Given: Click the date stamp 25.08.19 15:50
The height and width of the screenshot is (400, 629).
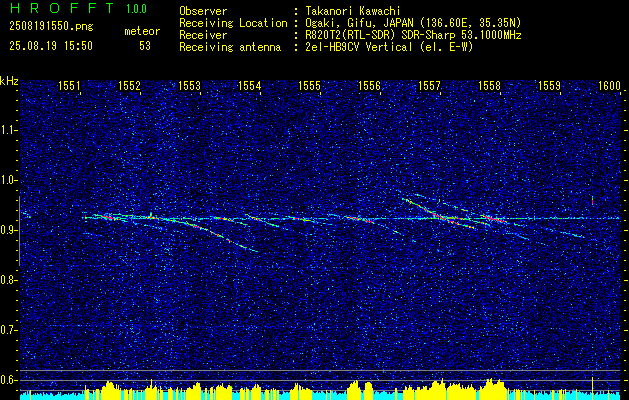Looking at the screenshot, I should click(51, 46).
